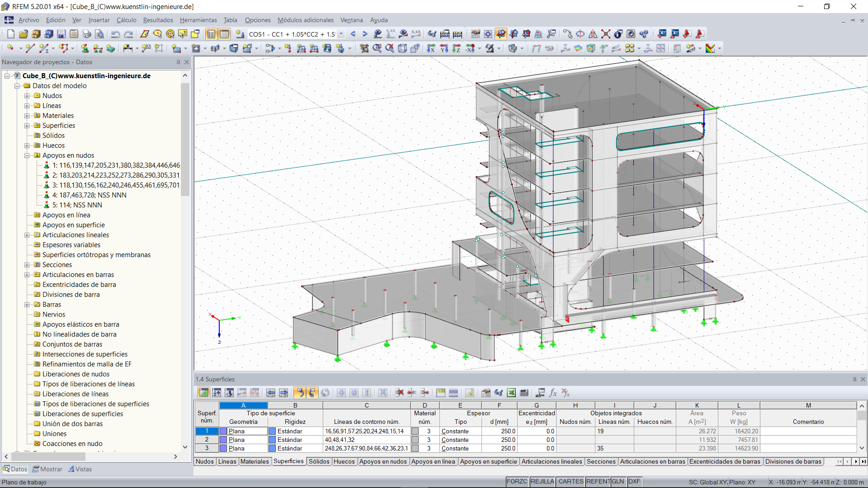The image size is (868, 488).
Task: Expand the Nudos tree item
Action: pyautogui.click(x=27, y=95)
